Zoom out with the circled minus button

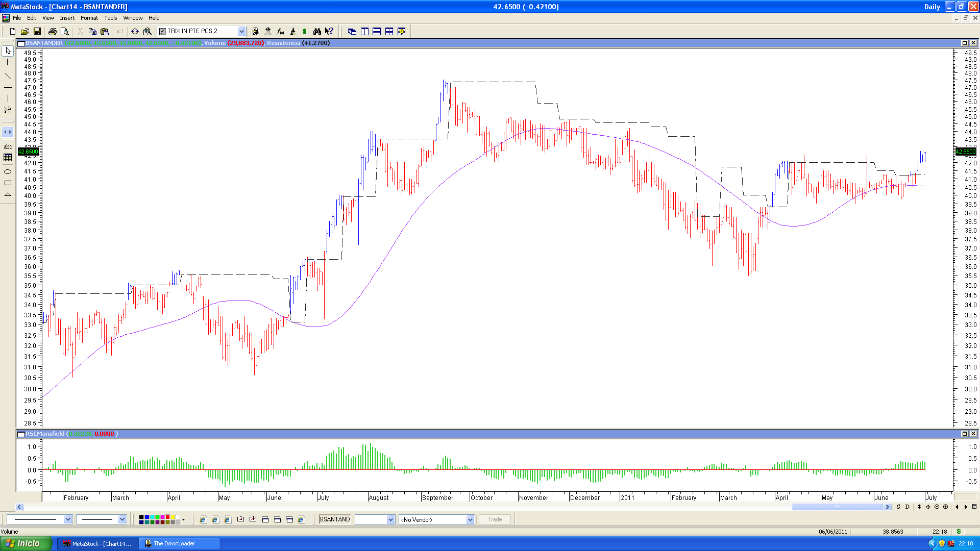coord(937,507)
